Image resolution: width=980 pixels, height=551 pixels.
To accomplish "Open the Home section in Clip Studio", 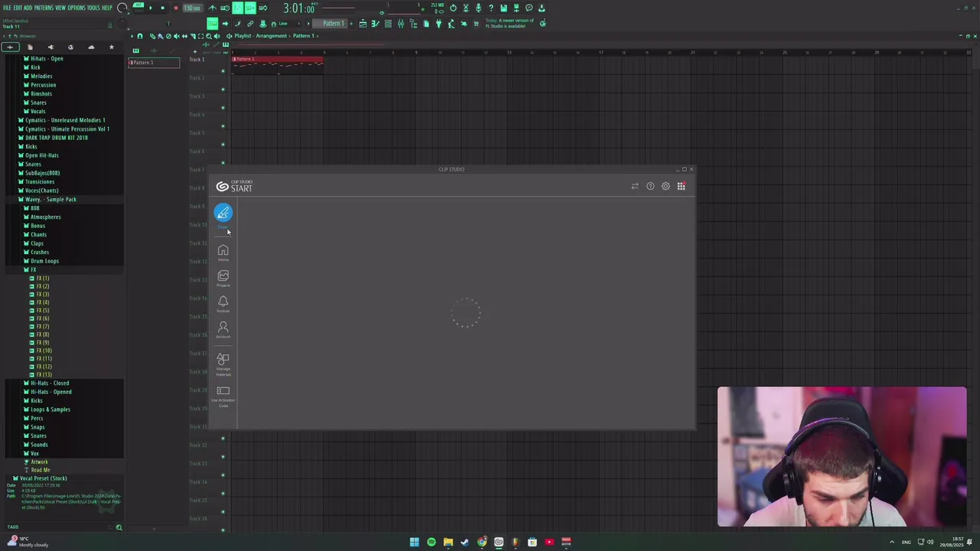I will 223,253.
